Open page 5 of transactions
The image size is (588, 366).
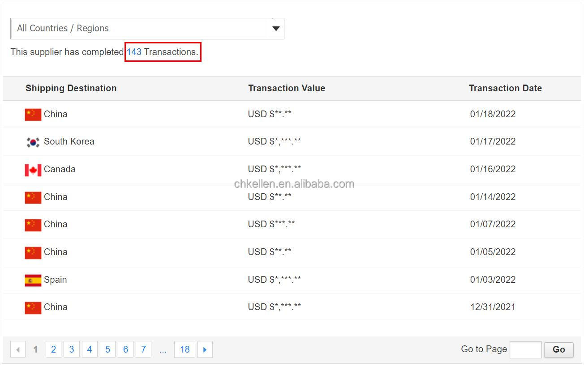107,349
